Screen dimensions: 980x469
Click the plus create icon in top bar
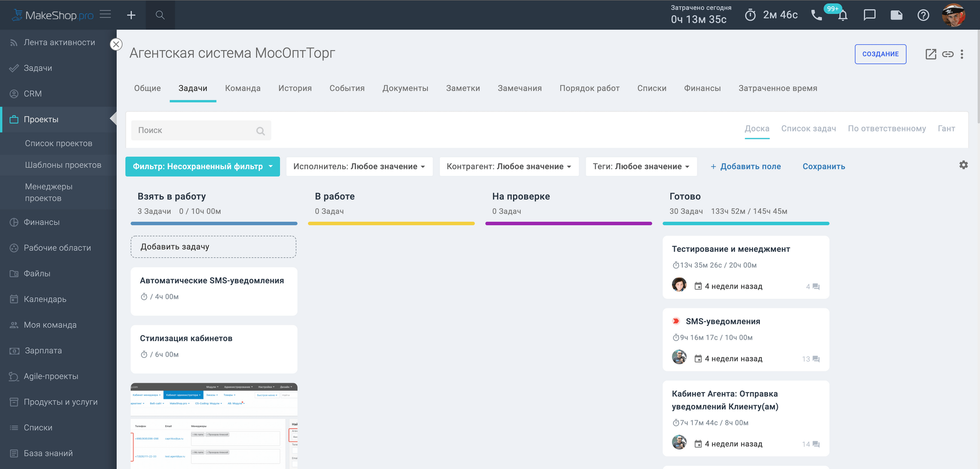point(131,15)
